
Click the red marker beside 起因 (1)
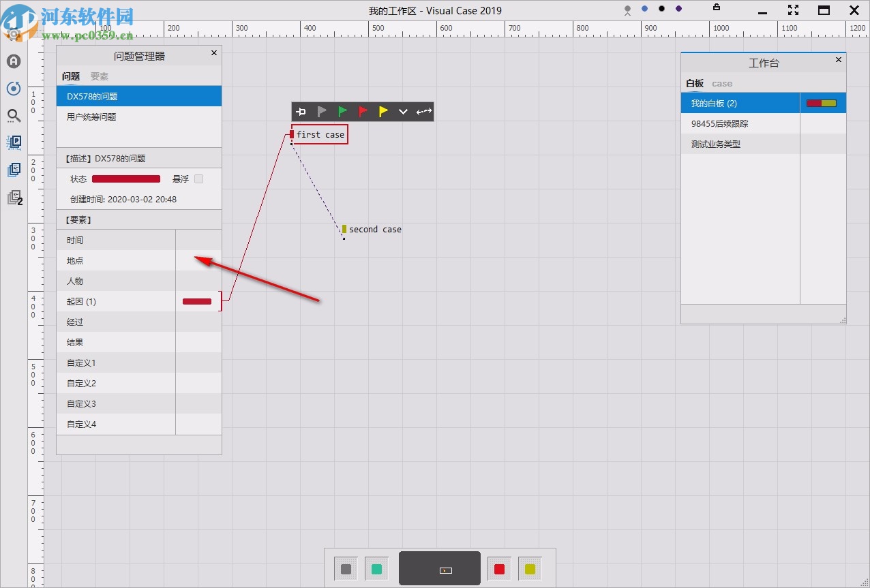click(x=197, y=301)
